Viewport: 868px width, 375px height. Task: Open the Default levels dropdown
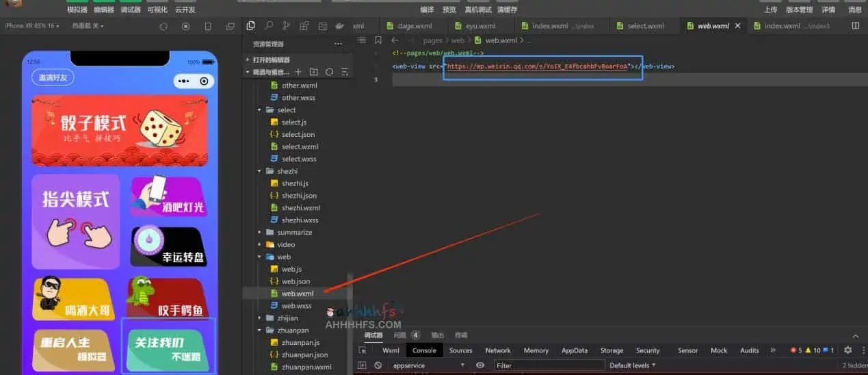(633, 365)
